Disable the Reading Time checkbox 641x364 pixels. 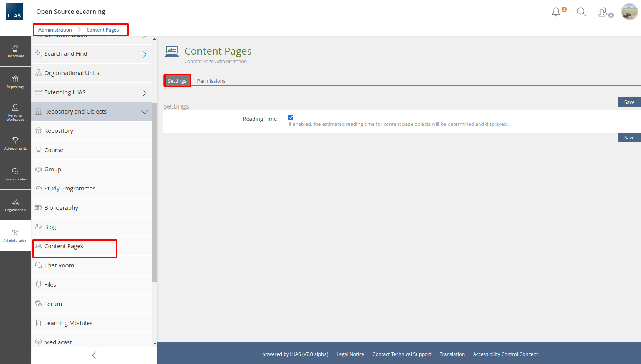[291, 118]
